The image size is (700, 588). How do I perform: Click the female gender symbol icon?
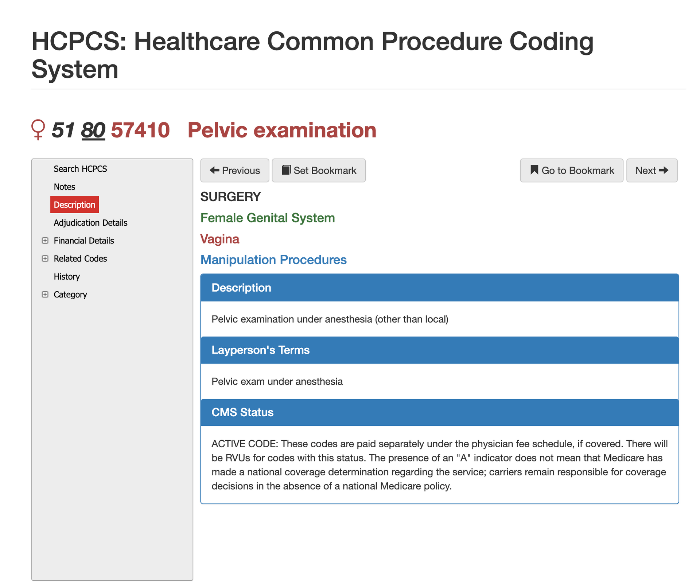click(x=39, y=130)
